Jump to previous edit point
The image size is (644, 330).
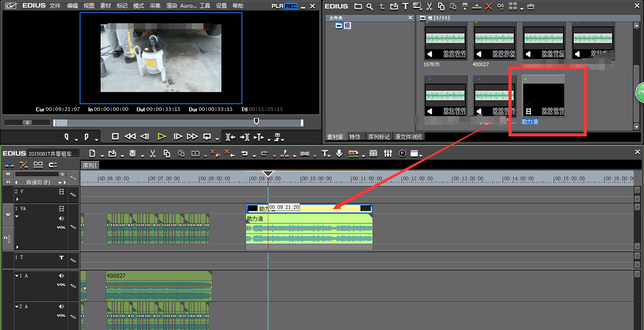[x=230, y=137]
